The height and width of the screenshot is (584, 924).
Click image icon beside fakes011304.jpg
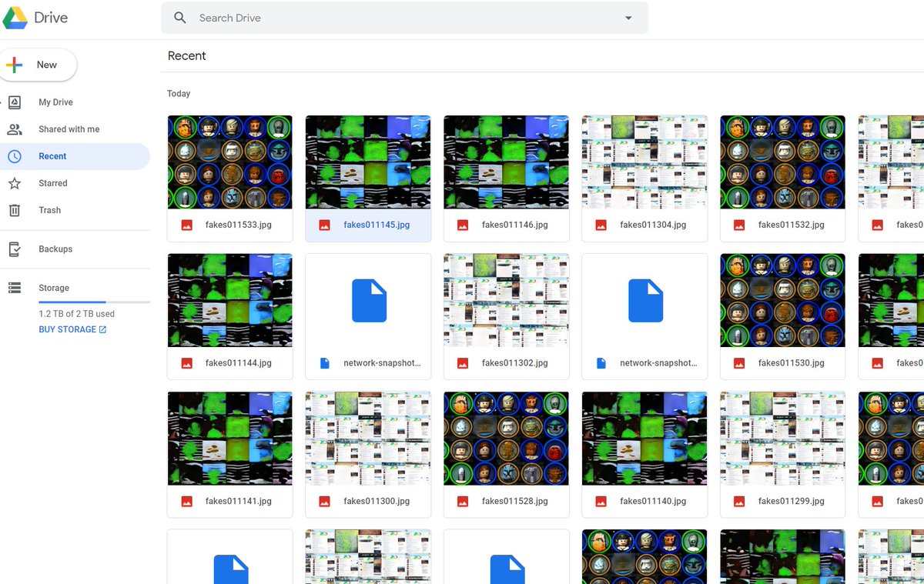point(601,225)
